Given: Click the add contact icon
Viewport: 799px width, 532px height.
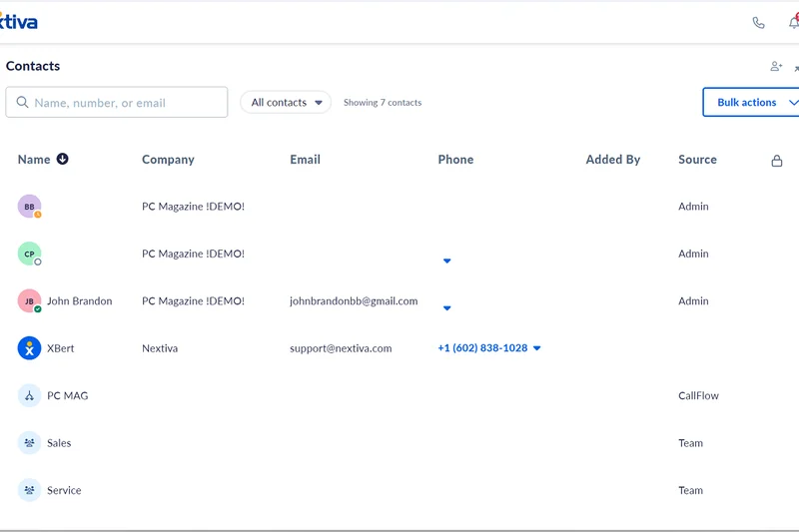Looking at the screenshot, I should (776, 67).
